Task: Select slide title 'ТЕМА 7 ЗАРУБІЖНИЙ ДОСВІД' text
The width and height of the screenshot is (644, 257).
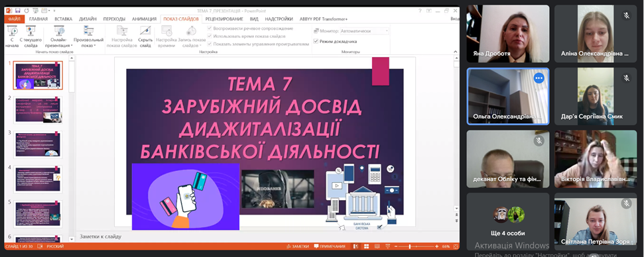Action: coord(261,117)
